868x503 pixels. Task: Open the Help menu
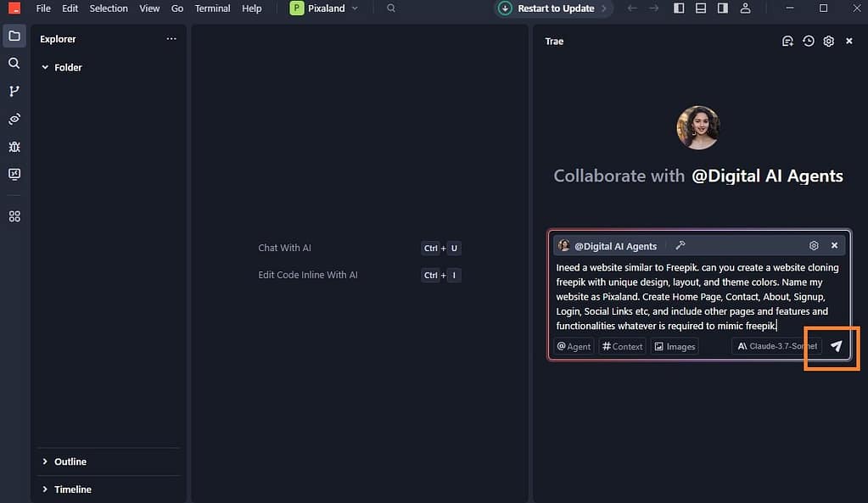tap(252, 8)
